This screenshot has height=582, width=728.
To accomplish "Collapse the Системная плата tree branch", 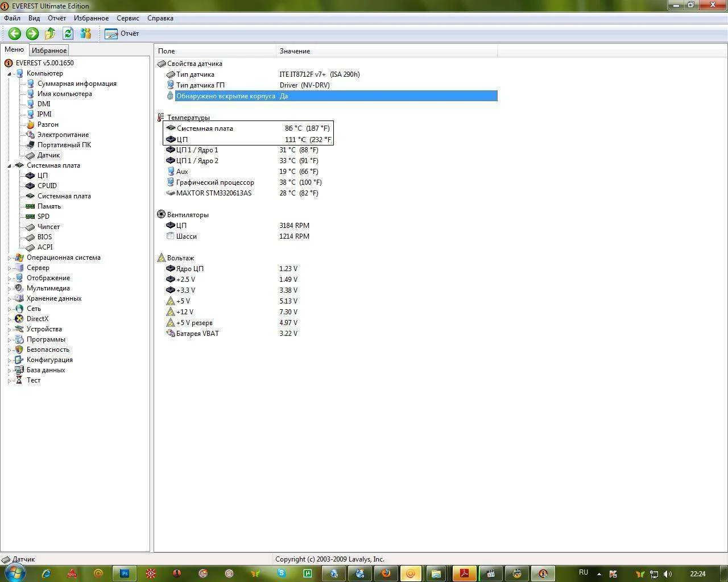I will [x=10, y=166].
